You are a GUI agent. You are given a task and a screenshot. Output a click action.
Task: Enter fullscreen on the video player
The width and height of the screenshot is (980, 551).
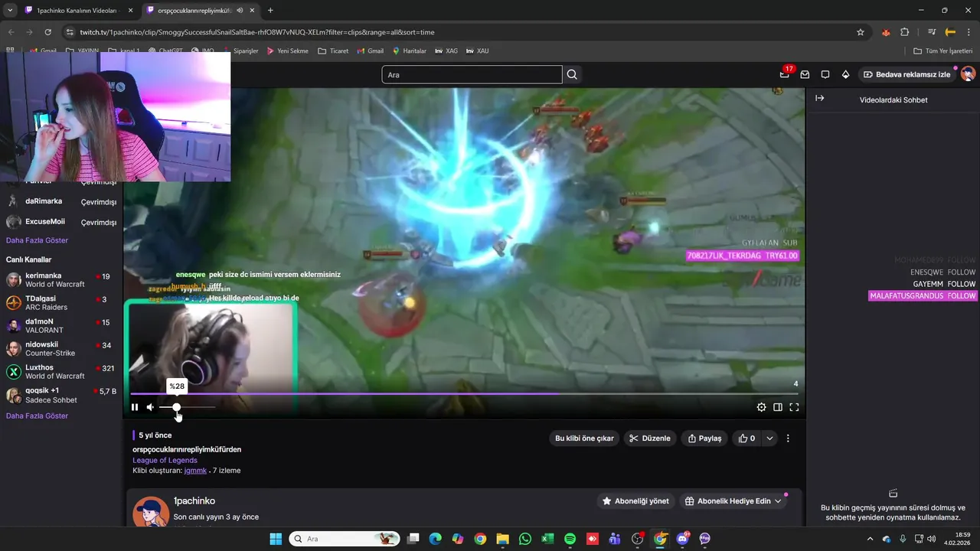click(794, 407)
